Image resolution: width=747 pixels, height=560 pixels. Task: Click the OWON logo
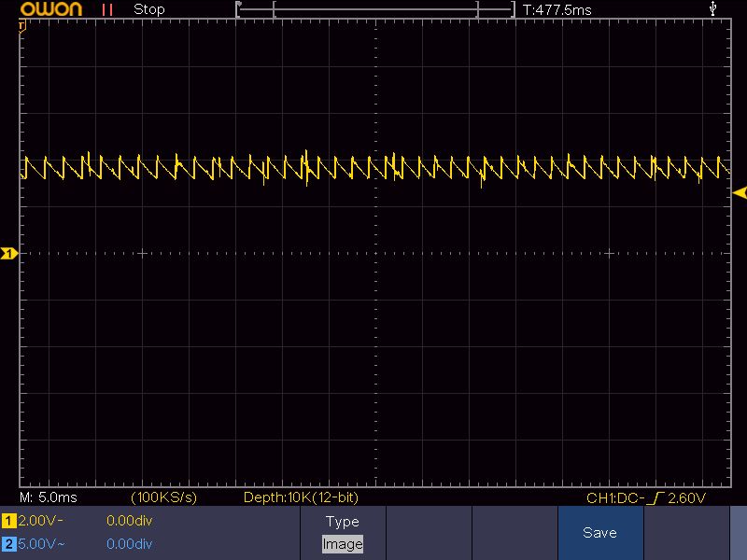click(x=54, y=9)
